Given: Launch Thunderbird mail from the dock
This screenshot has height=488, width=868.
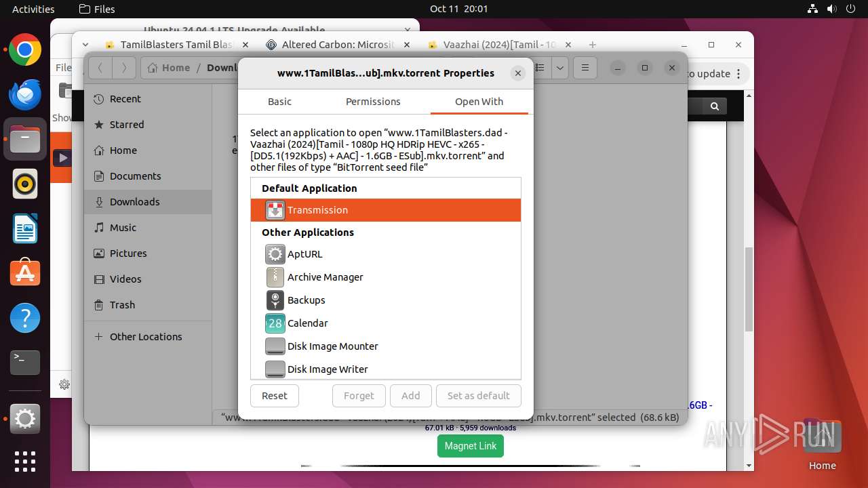Looking at the screenshot, I should 25,95.
